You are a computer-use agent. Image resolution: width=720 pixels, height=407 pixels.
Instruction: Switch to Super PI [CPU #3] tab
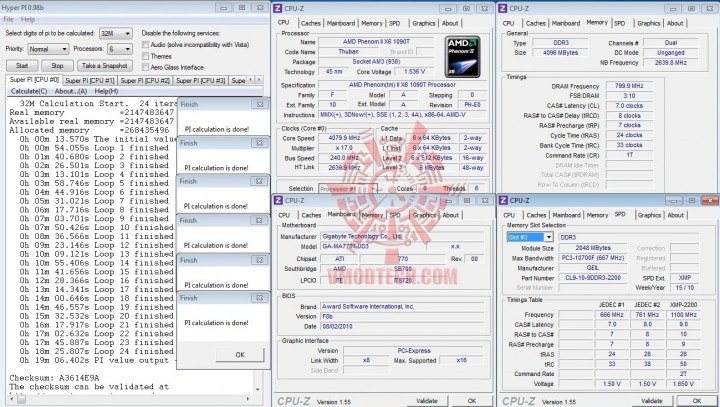click(x=201, y=80)
